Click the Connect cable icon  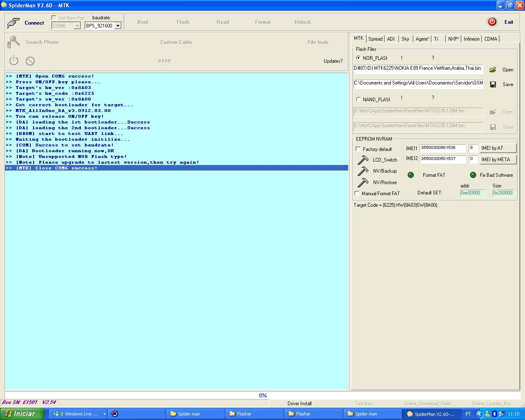click(x=14, y=23)
